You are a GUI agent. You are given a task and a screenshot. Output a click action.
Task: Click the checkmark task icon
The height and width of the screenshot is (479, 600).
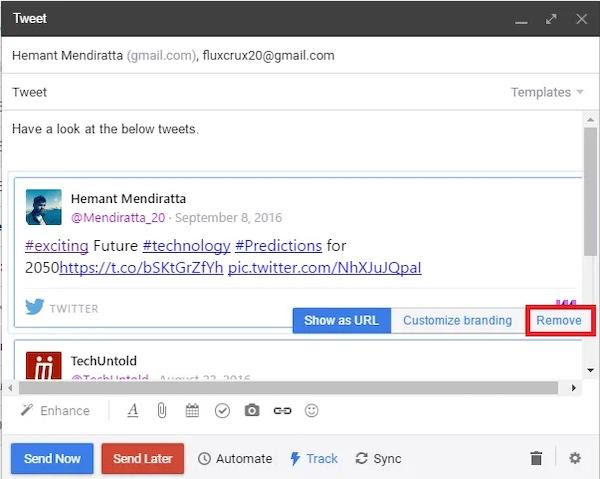coord(222,411)
